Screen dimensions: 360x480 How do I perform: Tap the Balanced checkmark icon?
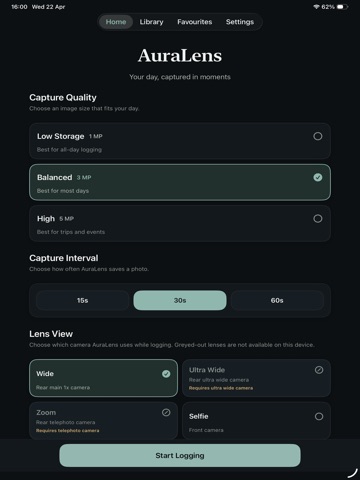[x=318, y=177]
